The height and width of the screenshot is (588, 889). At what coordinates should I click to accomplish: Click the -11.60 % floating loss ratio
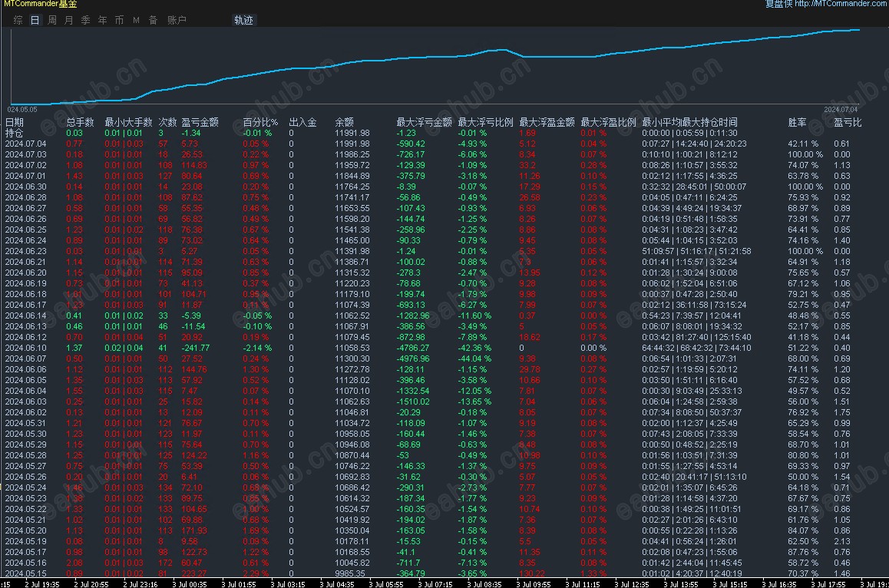tap(474, 315)
